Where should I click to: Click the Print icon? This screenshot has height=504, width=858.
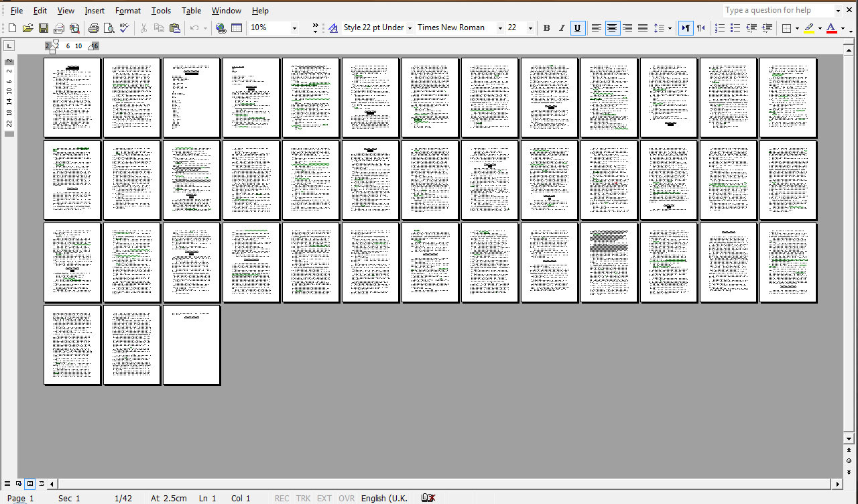pos(93,28)
